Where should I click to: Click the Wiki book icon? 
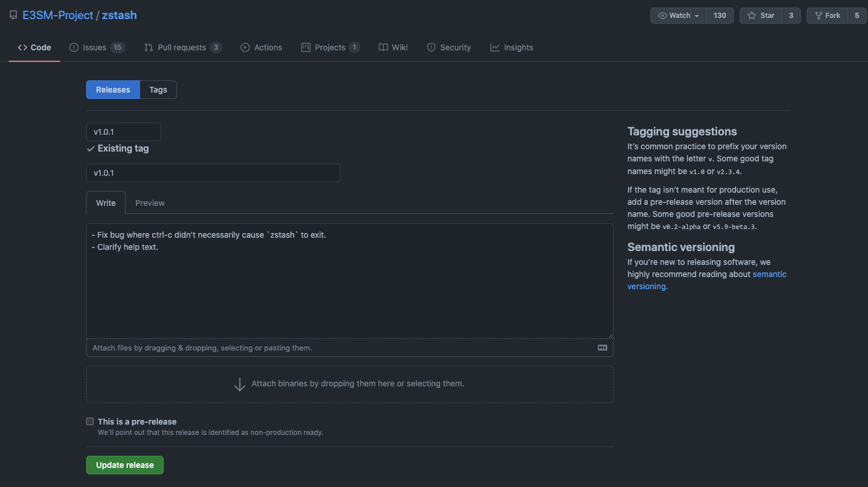(383, 47)
